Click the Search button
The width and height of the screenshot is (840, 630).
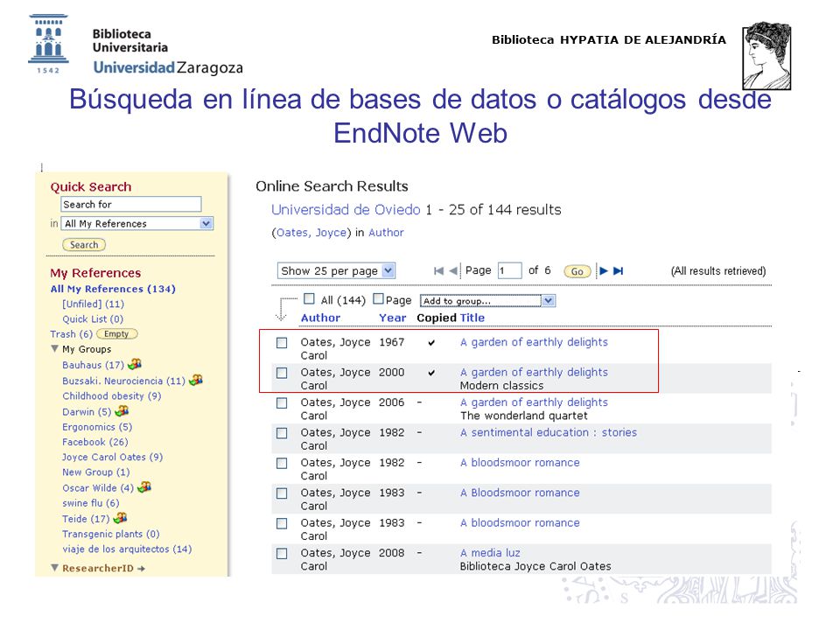point(84,245)
